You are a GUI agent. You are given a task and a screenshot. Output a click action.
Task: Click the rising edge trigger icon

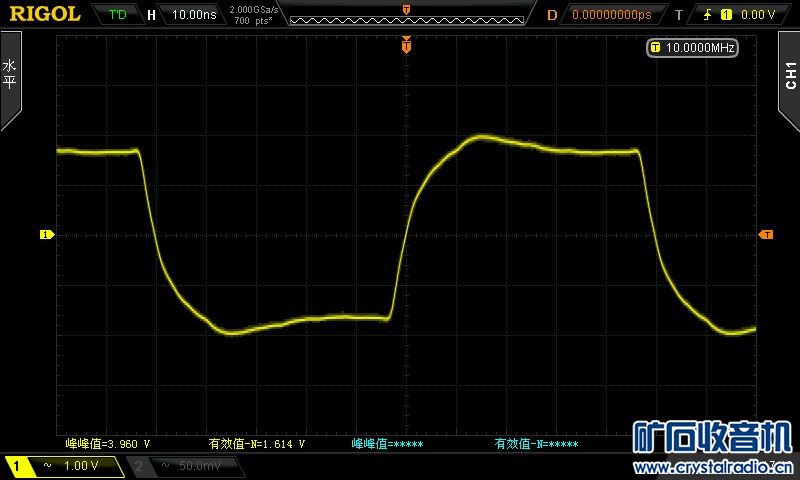707,14
